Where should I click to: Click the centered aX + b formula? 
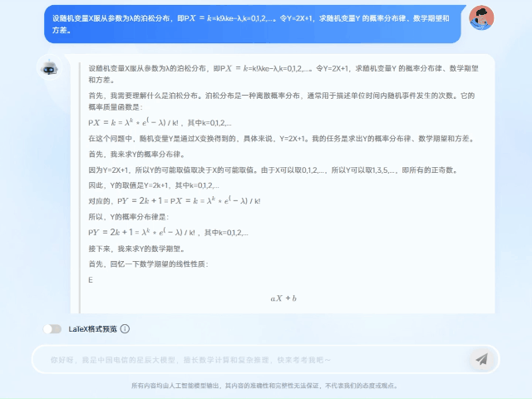point(283,298)
